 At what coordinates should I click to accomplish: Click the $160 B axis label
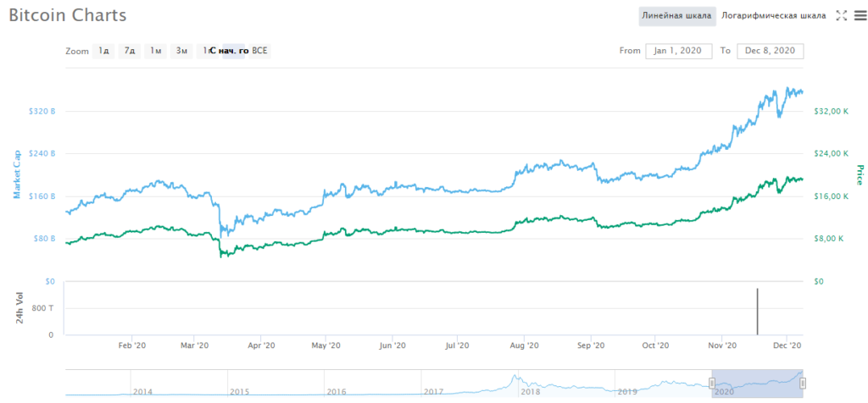click(42, 196)
